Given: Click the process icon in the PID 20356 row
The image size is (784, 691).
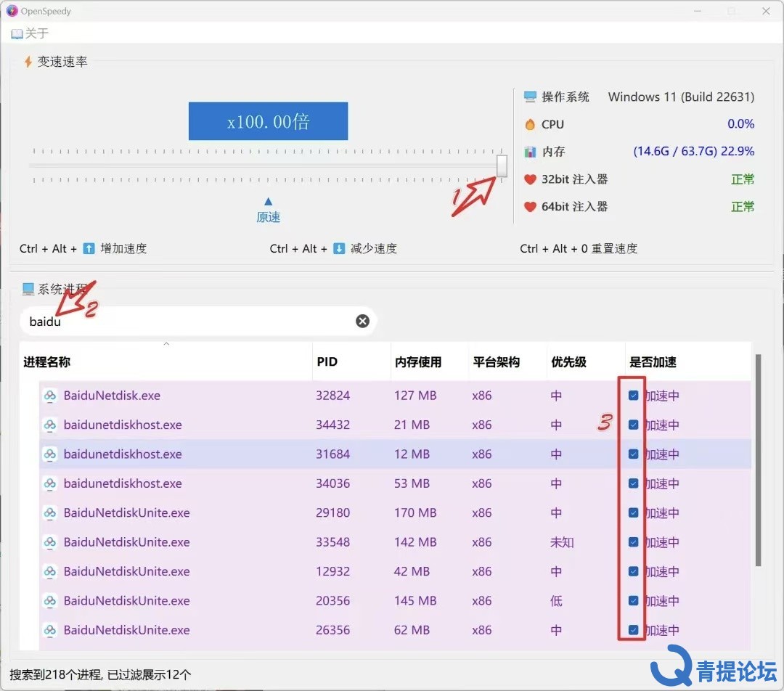Looking at the screenshot, I should pos(50,601).
